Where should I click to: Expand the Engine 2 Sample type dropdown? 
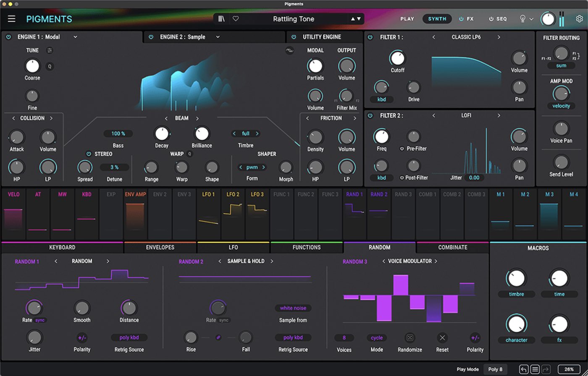[x=218, y=37]
